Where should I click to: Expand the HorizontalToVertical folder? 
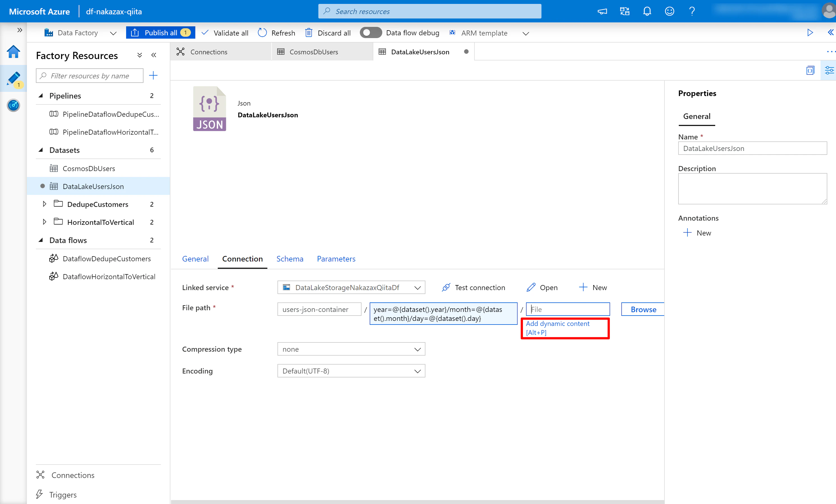(x=45, y=222)
